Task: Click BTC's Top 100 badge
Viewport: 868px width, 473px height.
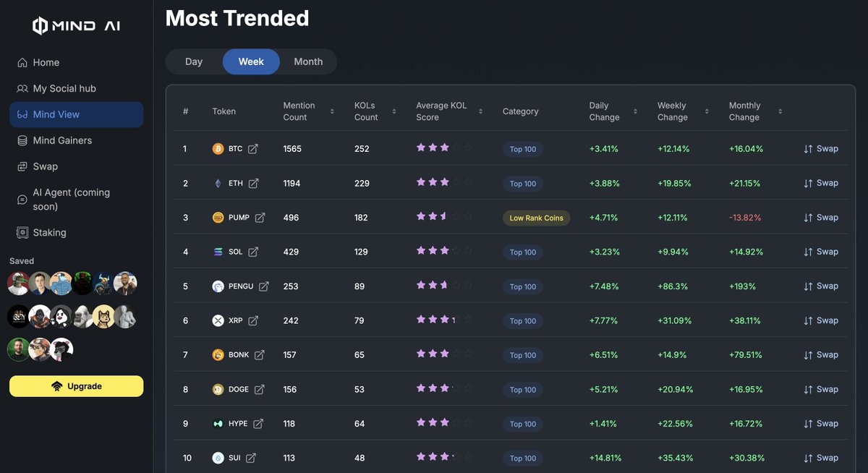Action: click(x=523, y=150)
